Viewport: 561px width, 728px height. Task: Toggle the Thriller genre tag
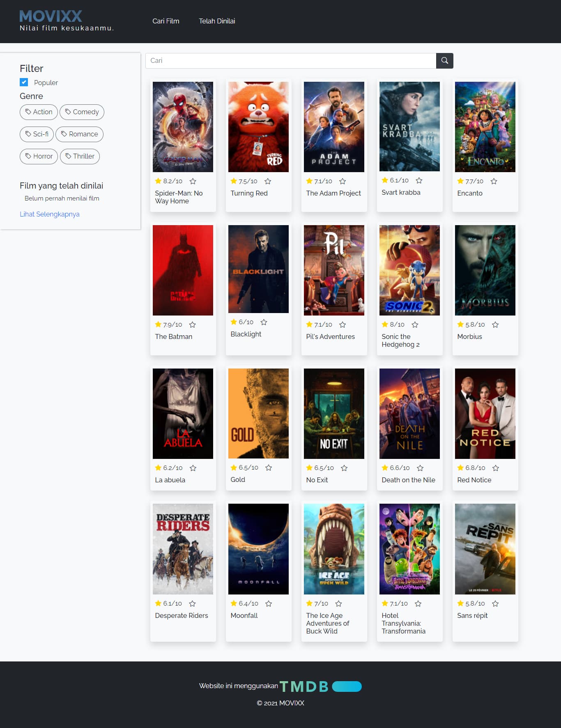pos(80,156)
